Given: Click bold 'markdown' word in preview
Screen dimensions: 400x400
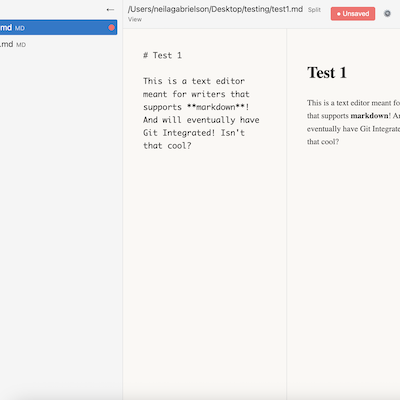Looking at the screenshot, I should tap(369, 116).
